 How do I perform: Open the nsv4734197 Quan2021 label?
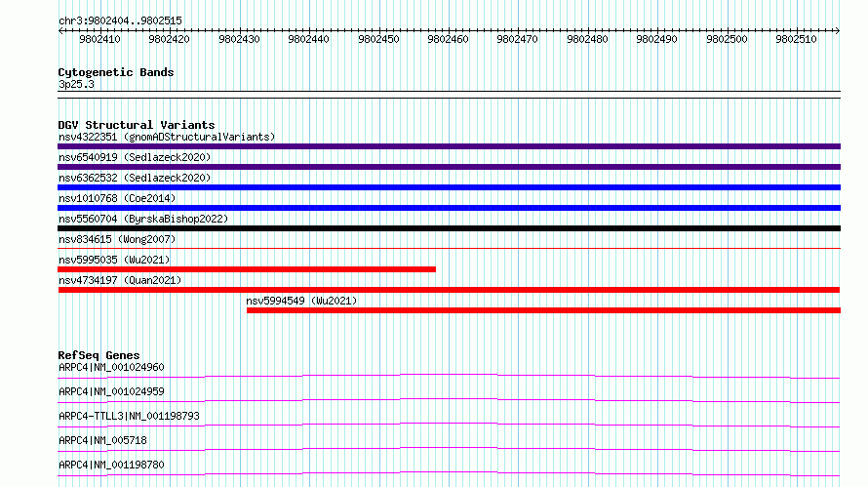coord(120,280)
